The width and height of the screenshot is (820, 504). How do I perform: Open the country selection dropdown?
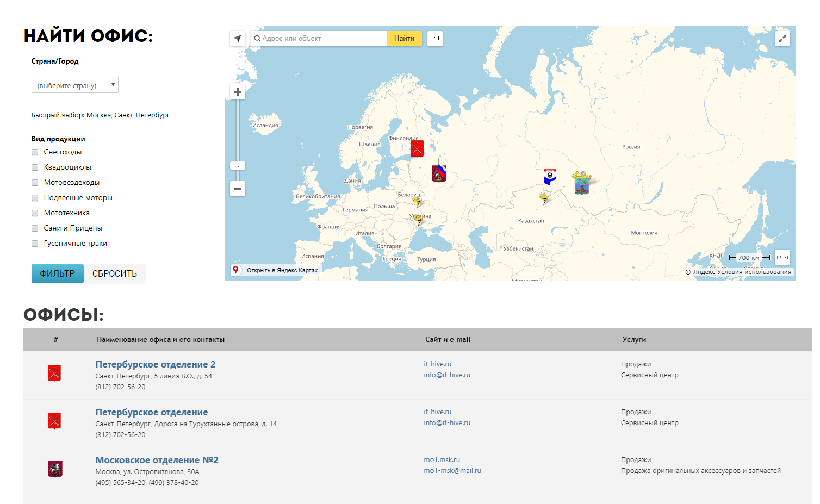pyautogui.click(x=75, y=85)
